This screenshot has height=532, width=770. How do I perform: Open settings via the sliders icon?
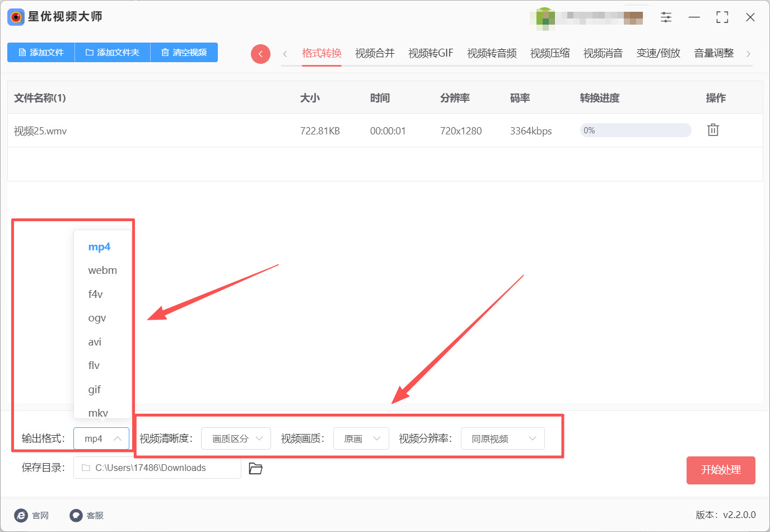click(666, 17)
